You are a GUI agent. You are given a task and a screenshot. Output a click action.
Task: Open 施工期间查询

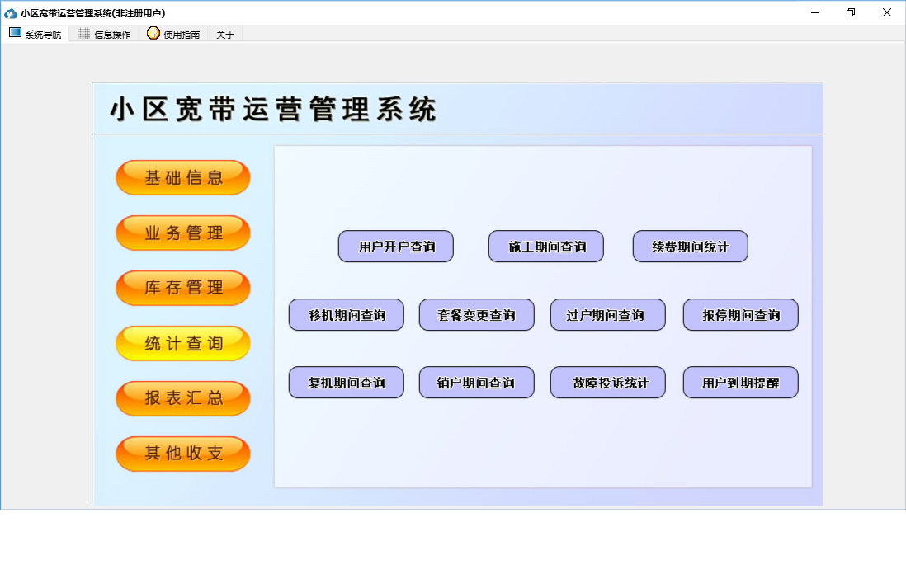tap(546, 247)
